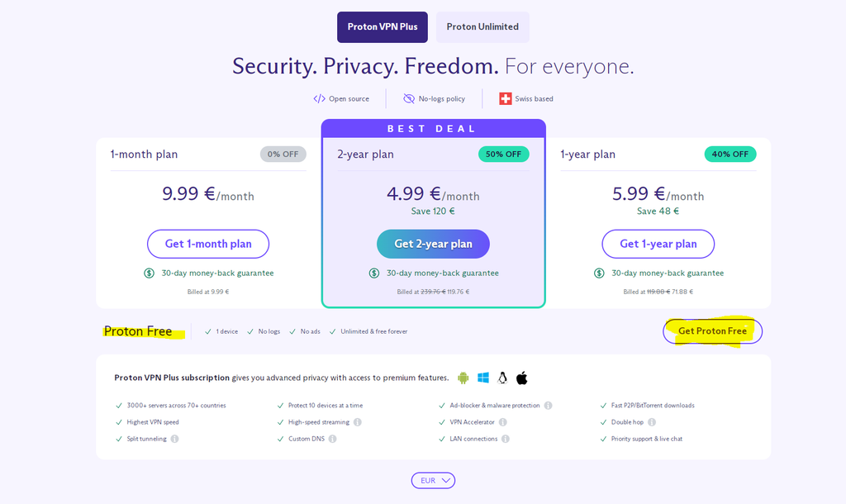Image resolution: width=846 pixels, height=504 pixels.
Task: Click the 50% OFF badge
Action: point(503,155)
